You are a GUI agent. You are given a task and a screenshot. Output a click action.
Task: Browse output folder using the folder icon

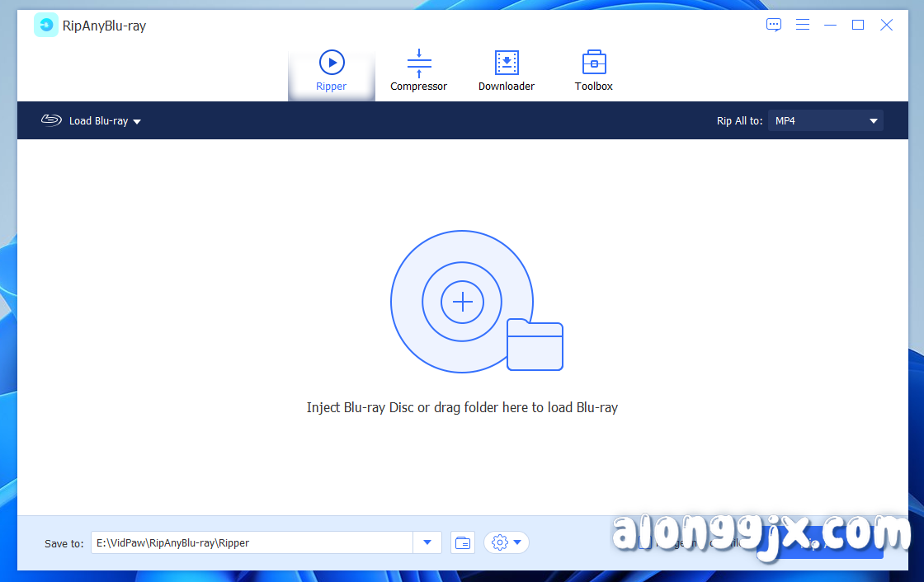pyautogui.click(x=462, y=542)
